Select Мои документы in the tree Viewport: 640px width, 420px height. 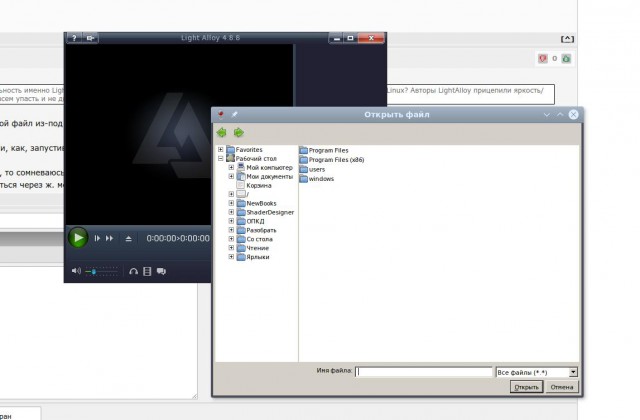(x=269, y=177)
